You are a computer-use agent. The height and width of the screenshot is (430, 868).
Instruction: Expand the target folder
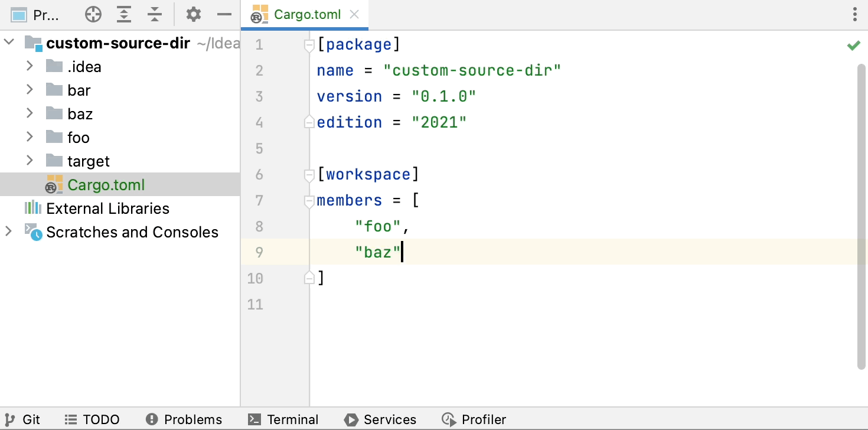[30, 161]
